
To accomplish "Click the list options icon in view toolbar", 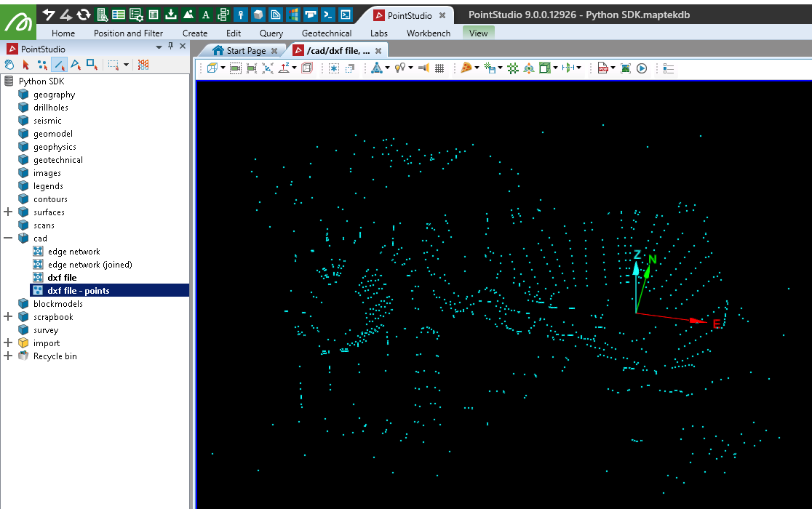I will pyautogui.click(x=669, y=68).
